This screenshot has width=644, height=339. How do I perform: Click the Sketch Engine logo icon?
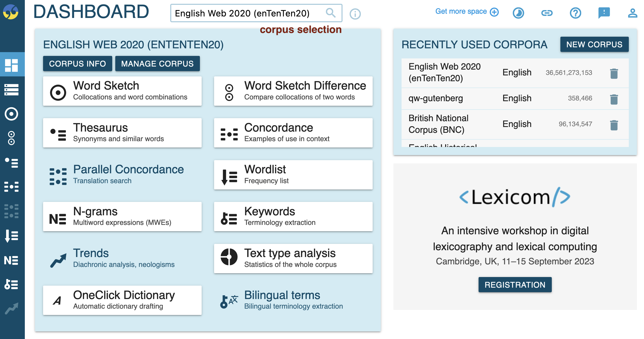(x=11, y=12)
